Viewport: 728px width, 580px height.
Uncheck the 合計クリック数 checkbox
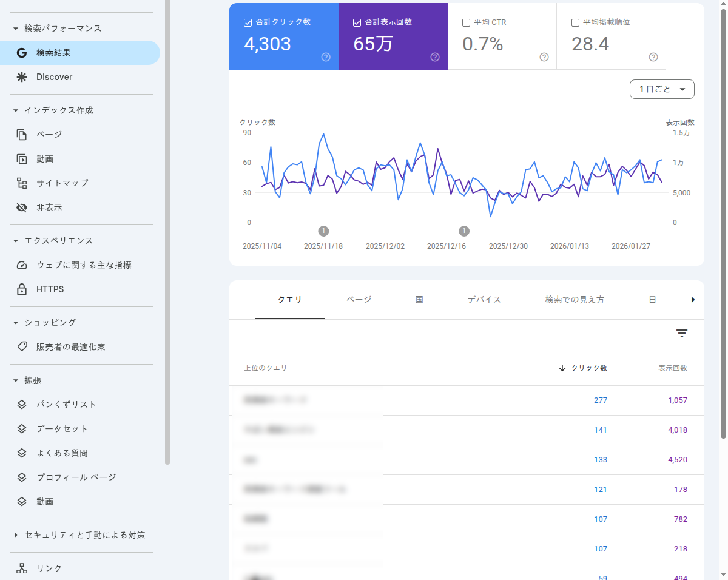[x=247, y=22]
